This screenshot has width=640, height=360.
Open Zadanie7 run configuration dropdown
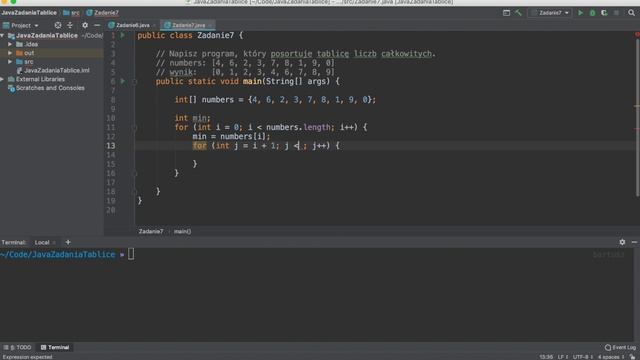(550, 13)
